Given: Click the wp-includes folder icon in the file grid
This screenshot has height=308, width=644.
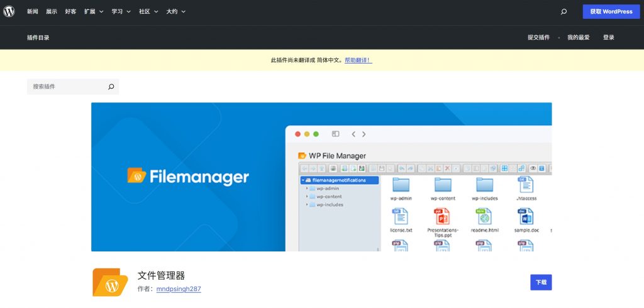Looking at the screenshot, I should click(485, 185).
